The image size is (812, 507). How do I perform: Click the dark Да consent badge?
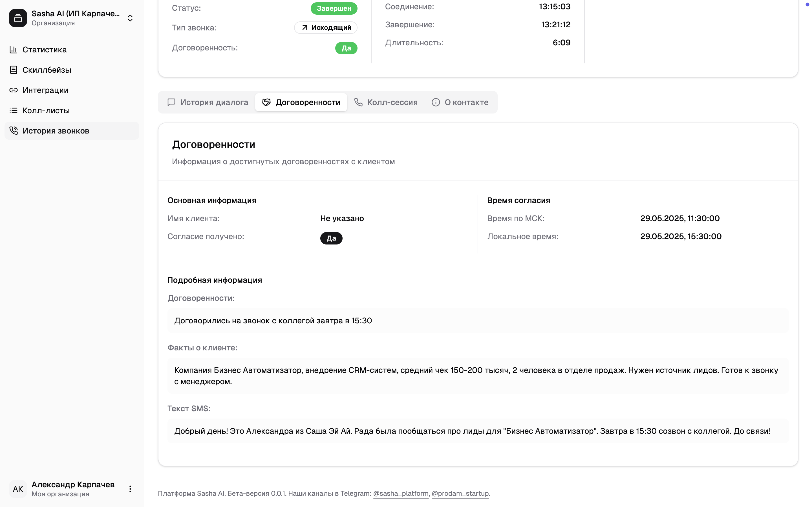tap(331, 238)
